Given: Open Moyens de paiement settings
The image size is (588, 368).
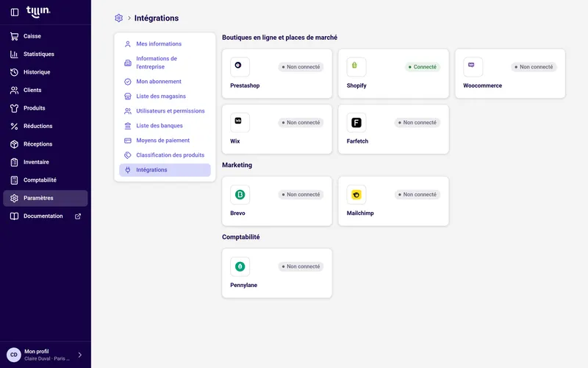Looking at the screenshot, I should tap(165, 141).
